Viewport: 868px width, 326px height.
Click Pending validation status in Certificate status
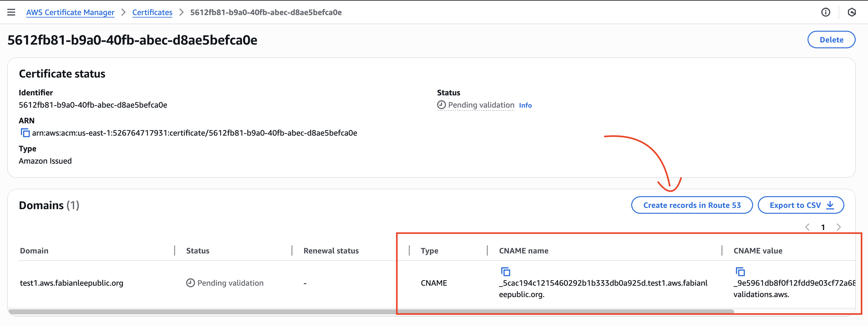point(480,105)
